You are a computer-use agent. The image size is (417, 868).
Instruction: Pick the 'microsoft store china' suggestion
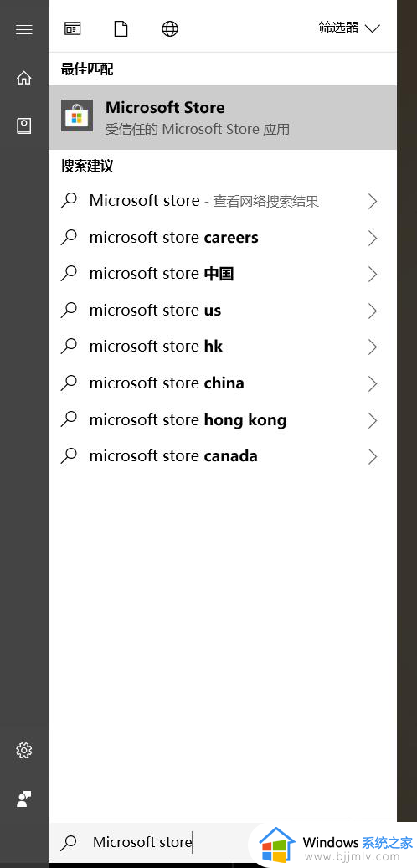coord(223,383)
